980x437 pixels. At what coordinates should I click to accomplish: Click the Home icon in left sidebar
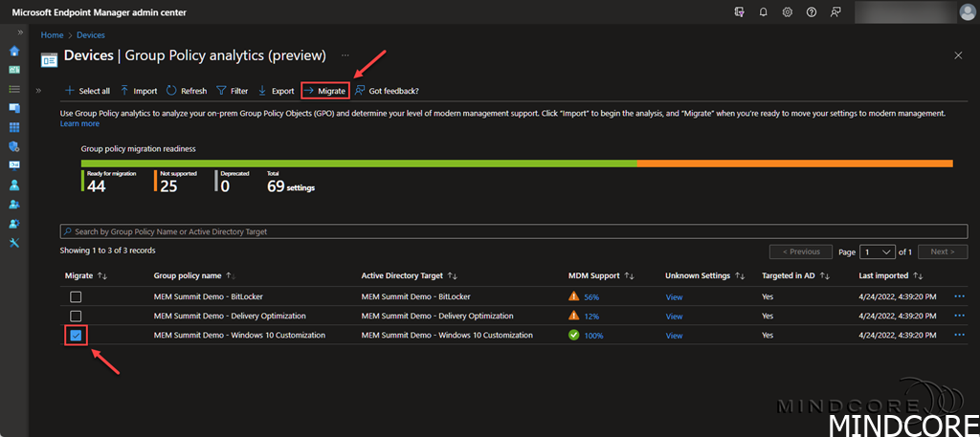point(14,51)
